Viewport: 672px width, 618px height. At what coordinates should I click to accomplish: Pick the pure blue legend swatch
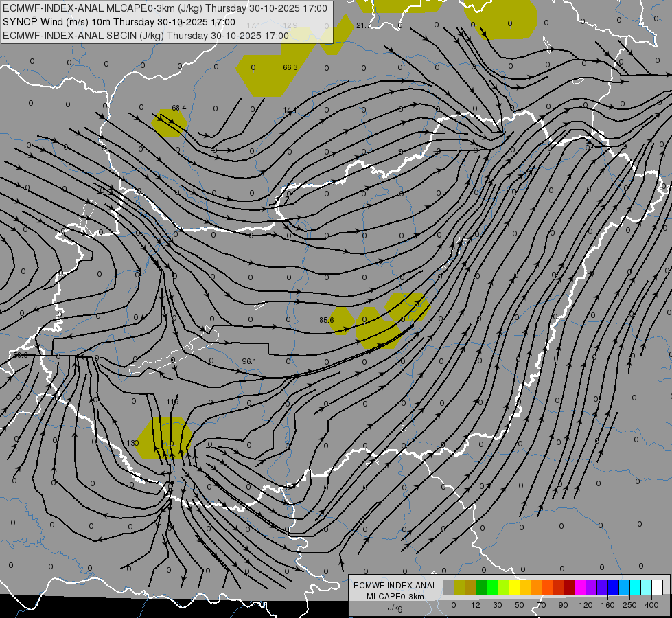[x=613, y=587]
